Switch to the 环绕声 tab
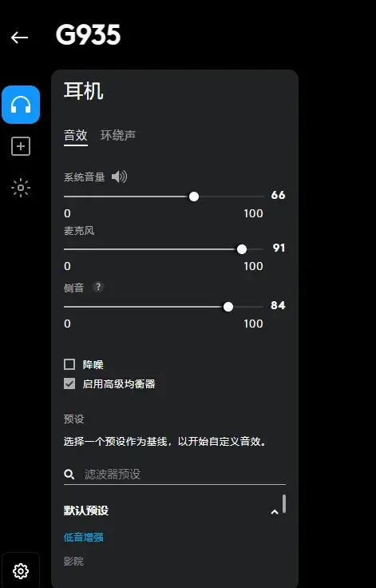The height and width of the screenshot is (588, 376). coord(118,135)
